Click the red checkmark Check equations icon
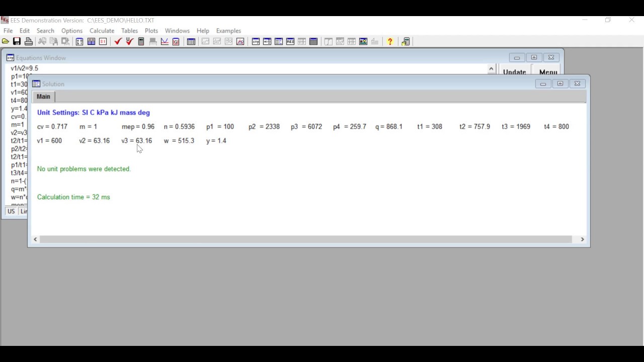 pos(118,41)
